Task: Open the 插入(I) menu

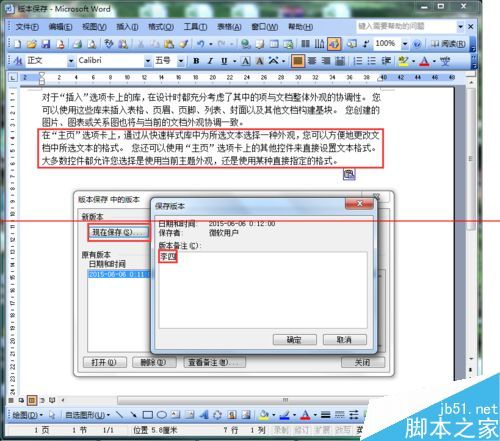Action: [x=127, y=27]
